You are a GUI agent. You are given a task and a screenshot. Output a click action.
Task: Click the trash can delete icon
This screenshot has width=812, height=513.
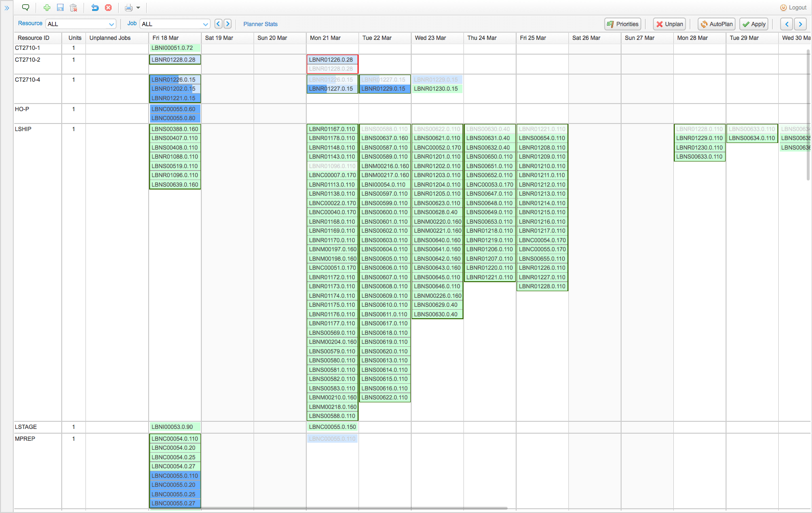click(x=74, y=8)
